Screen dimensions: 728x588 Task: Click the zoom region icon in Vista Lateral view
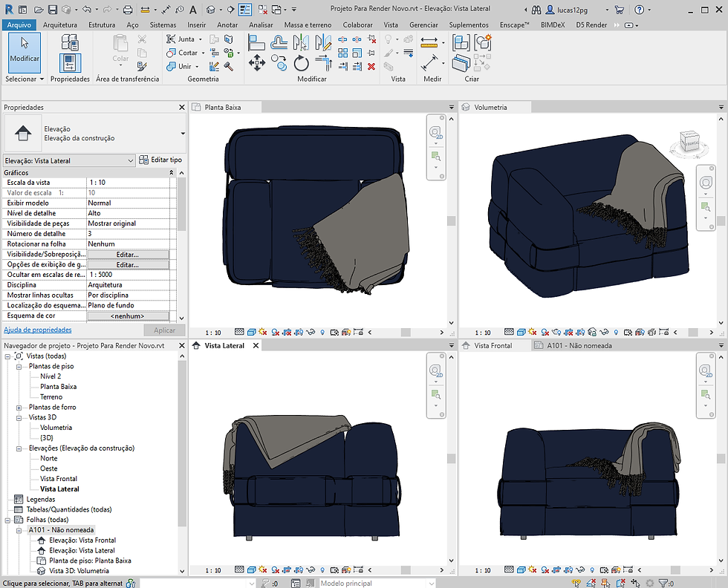click(435, 395)
